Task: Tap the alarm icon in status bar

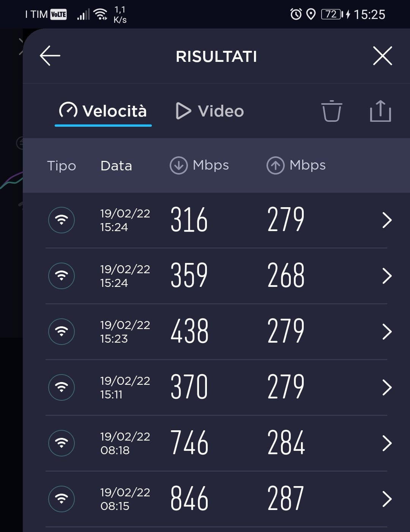Action: coord(296,14)
